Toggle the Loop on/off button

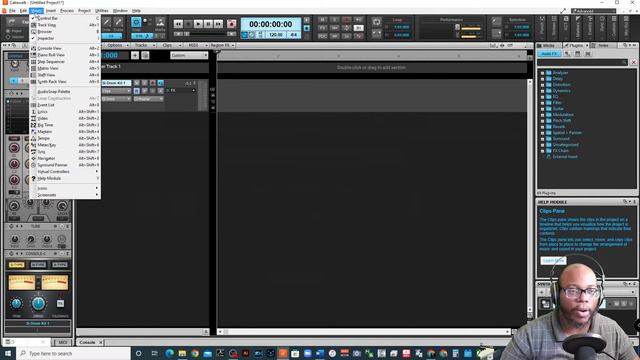(376, 22)
